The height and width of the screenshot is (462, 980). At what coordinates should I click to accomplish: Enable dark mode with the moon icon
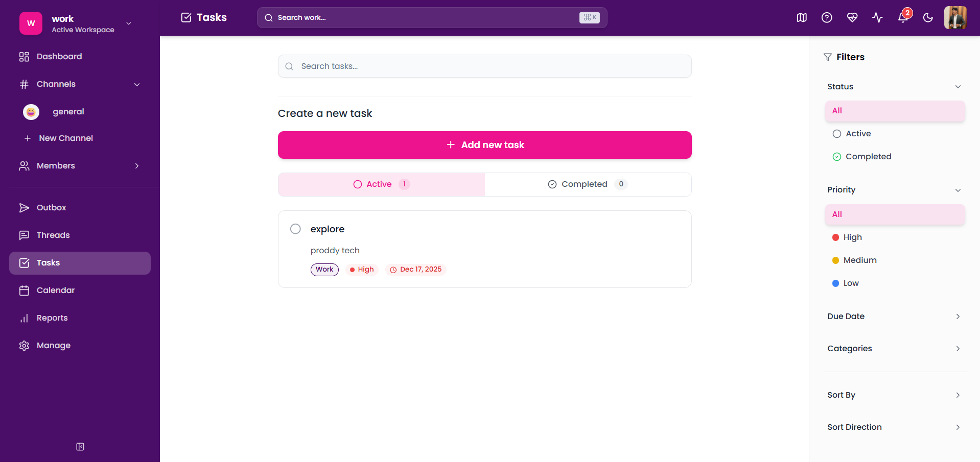pos(929,17)
